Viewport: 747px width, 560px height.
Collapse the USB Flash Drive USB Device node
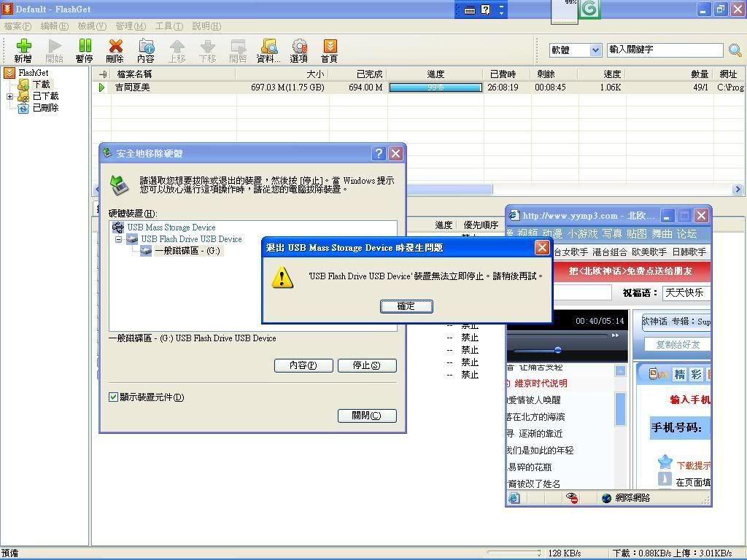coord(119,239)
